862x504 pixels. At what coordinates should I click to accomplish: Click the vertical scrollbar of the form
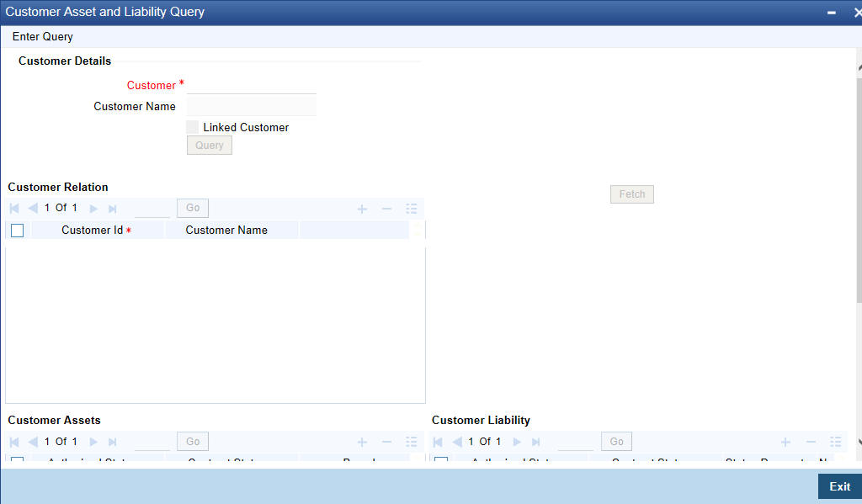click(x=859, y=189)
